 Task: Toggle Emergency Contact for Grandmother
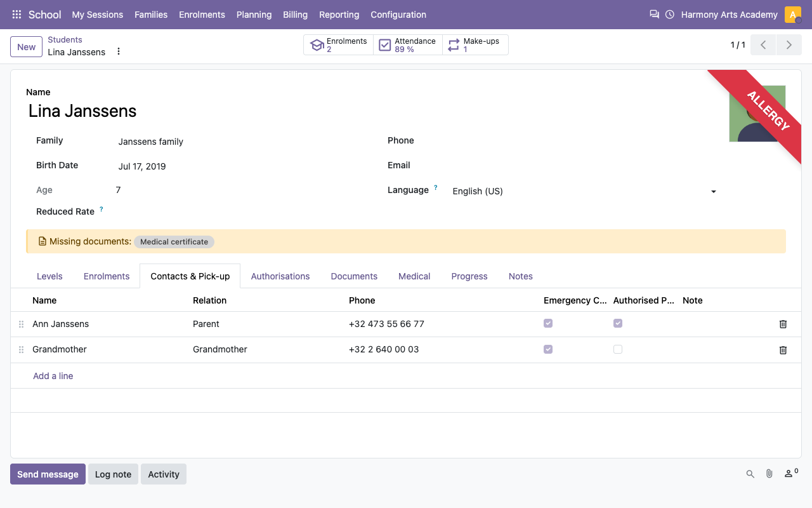(x=548, y=349)
